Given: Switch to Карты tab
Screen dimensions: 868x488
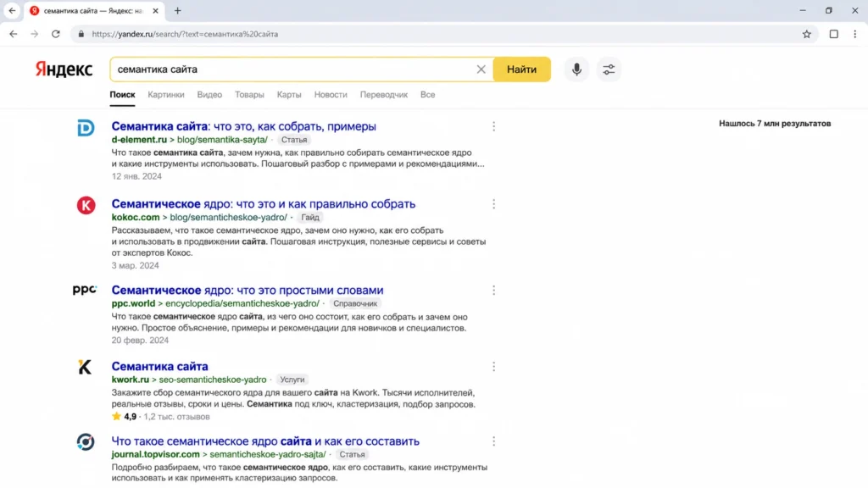Looking at the screenshot, I should pyautogui.click(x=289, y=95).
